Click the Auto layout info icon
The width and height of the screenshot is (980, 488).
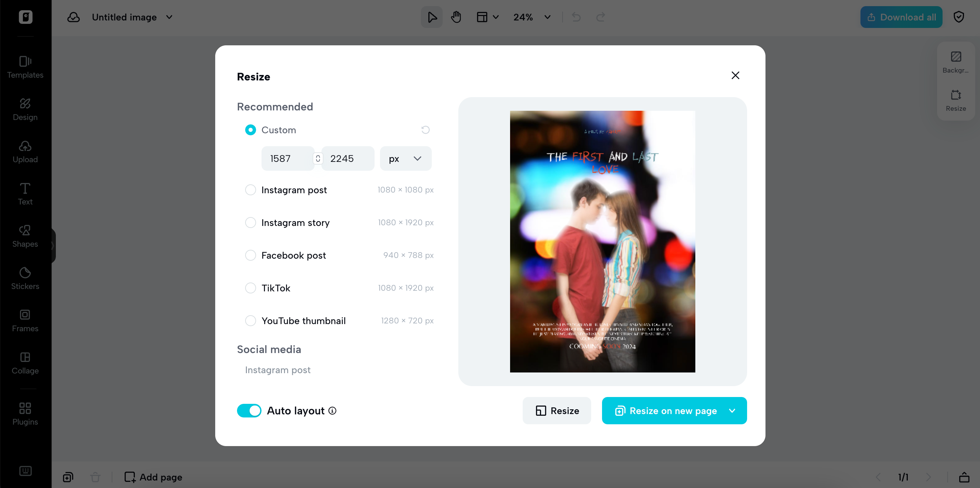pyautogui.click(x=332, y=410)
